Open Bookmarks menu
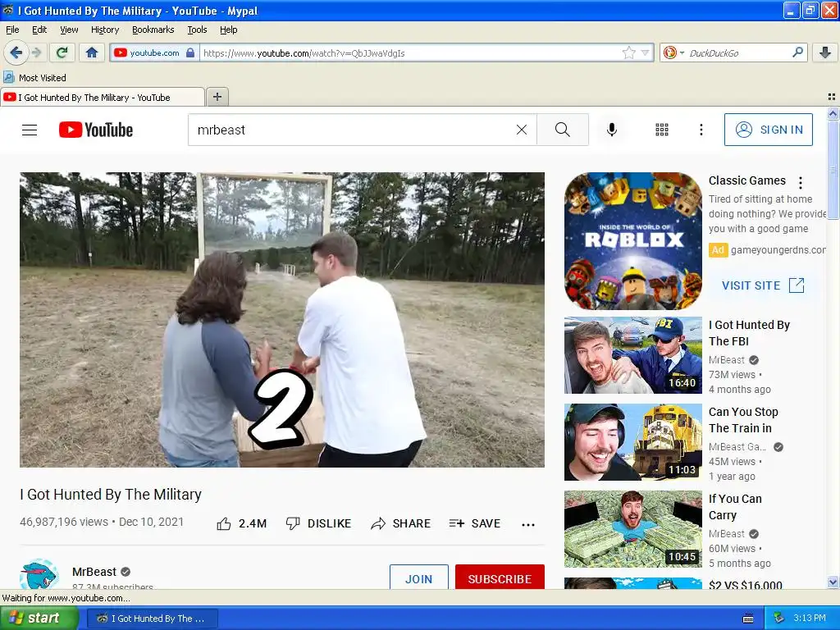Image resolution: width=840 pixels, height=630 pixels. tap(153, 30)
